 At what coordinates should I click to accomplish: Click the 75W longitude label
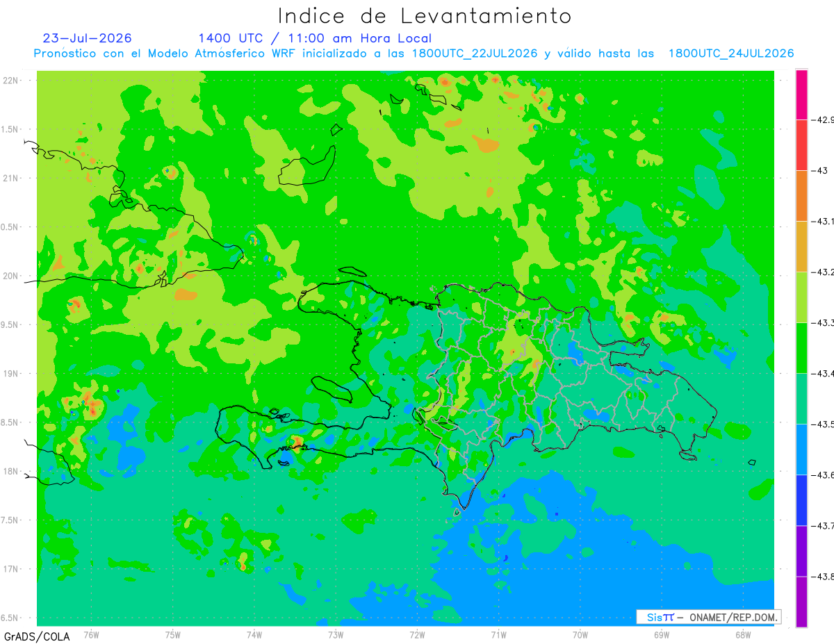pos(173,634)
